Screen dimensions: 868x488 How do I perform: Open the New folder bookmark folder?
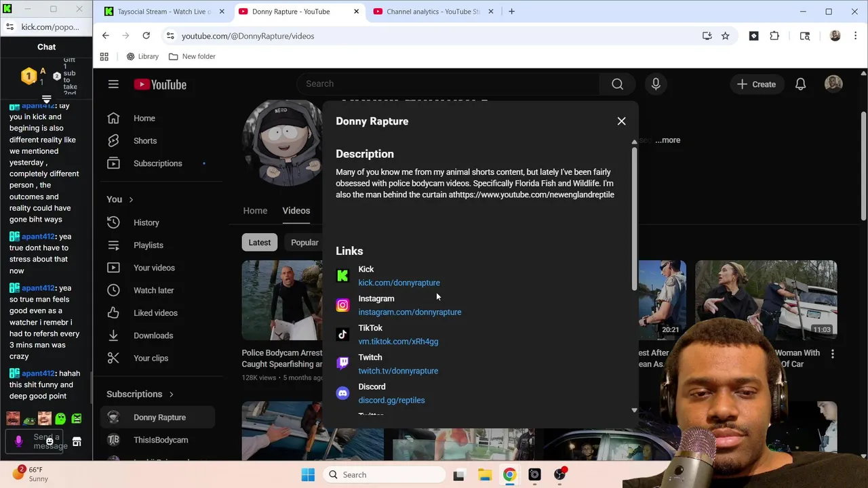(x=192, y=56)
